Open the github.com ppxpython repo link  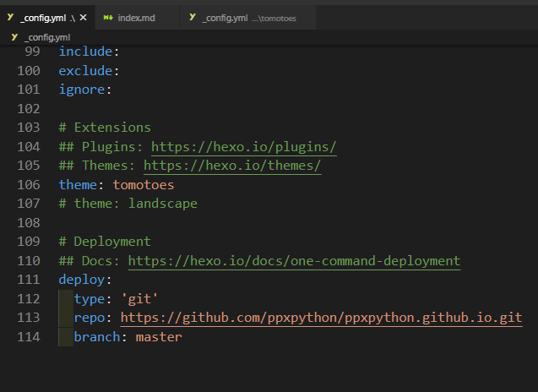[321, 318]
